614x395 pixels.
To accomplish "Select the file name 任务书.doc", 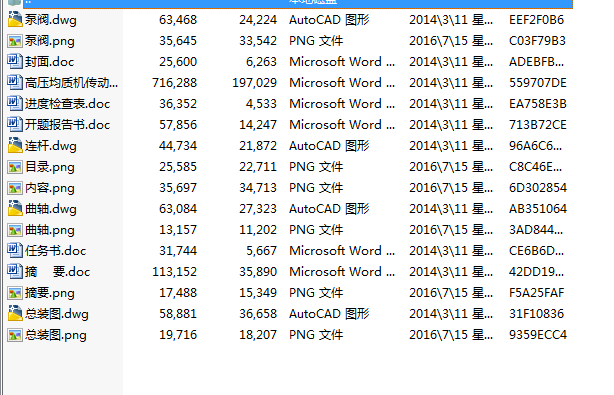I will coord(55,251).
